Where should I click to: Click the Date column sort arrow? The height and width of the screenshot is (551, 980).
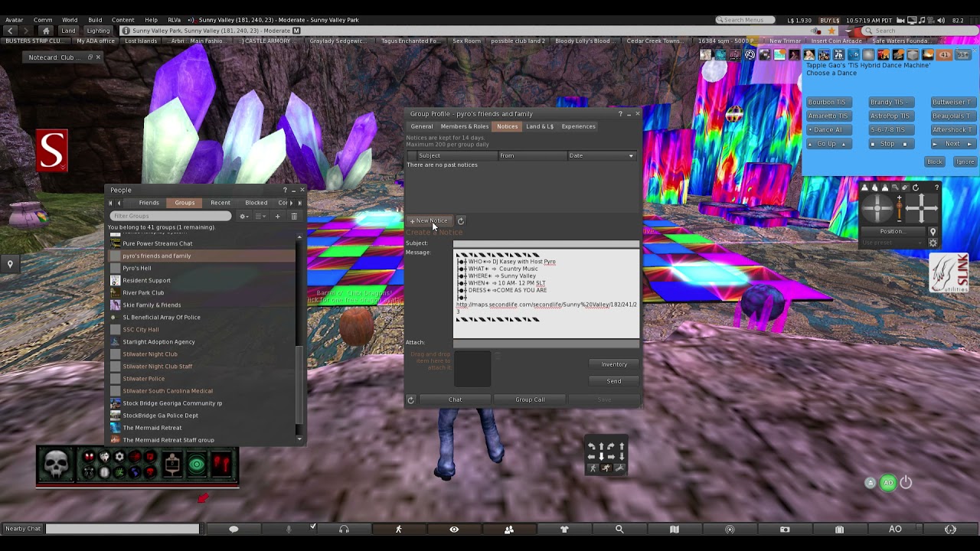[x=631, y=156]
